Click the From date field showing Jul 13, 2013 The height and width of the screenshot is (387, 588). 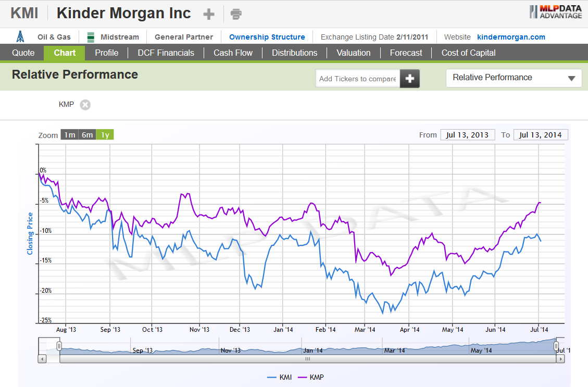point(467,134)
